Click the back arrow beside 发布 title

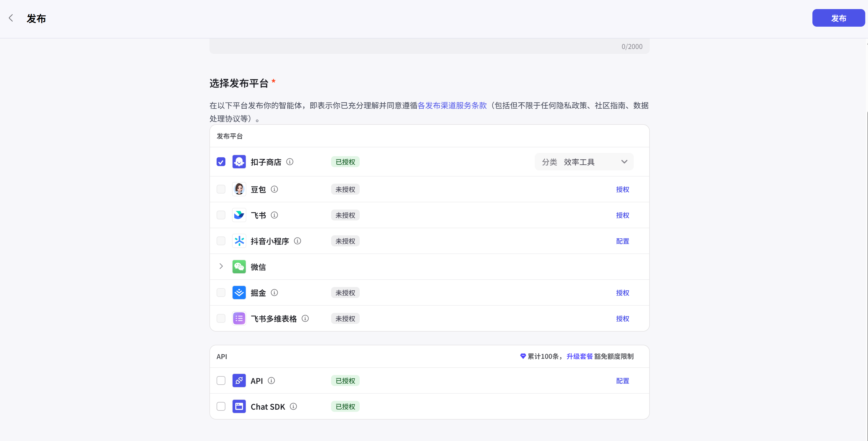(x=11, y=18)
